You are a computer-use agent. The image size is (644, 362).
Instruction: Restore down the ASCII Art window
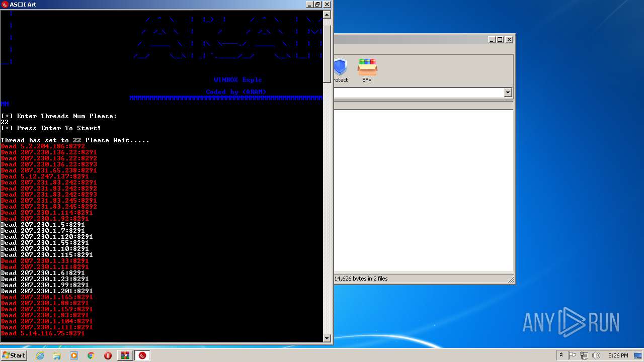(x=317, y=5)
